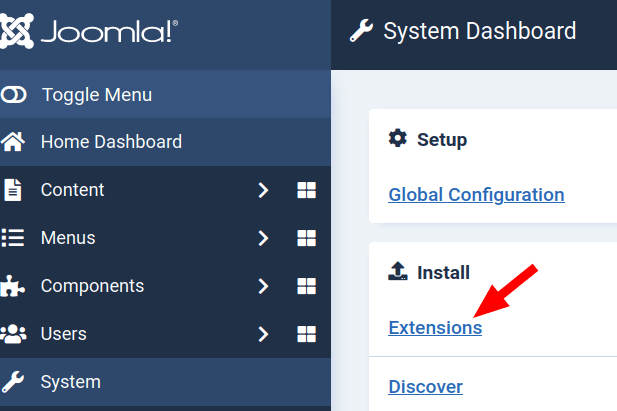
Task: Click the Users group icon
Action: 13,334
